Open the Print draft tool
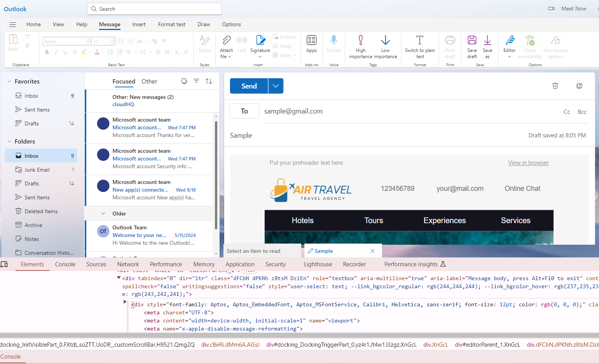599x364 pixels. pos(450,46)
